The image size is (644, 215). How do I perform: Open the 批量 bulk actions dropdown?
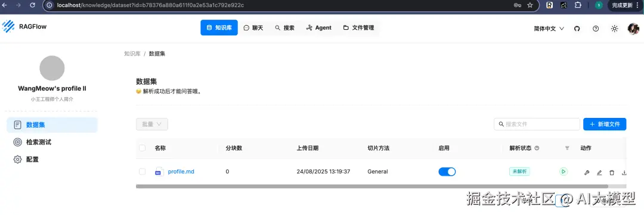(x=152, y=124)
